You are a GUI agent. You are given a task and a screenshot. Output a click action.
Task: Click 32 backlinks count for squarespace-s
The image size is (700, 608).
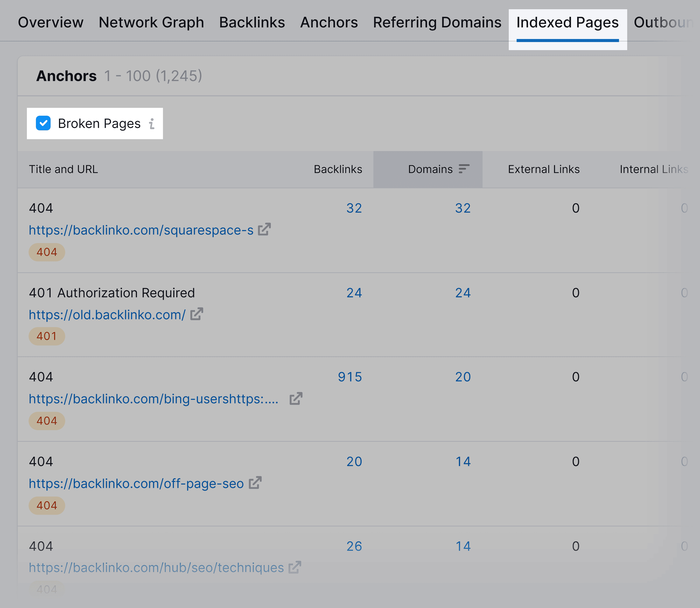click(354, 208)
